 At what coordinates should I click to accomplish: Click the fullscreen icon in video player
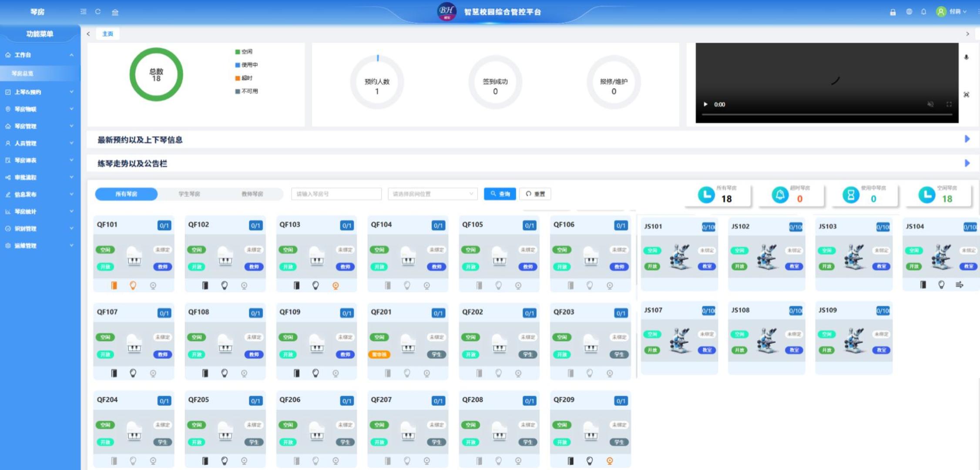949,104
